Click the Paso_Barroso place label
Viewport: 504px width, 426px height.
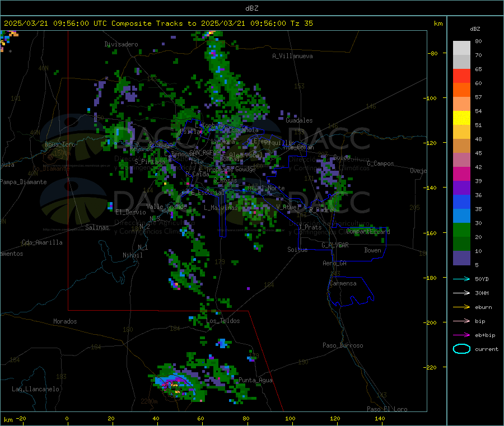click(x=343, y=345)
